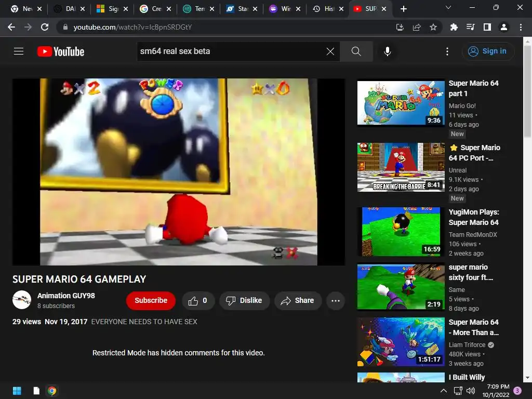Open super mario sixty four ft. video
This screenshot has height=399, width=532.
click(471, 272)
